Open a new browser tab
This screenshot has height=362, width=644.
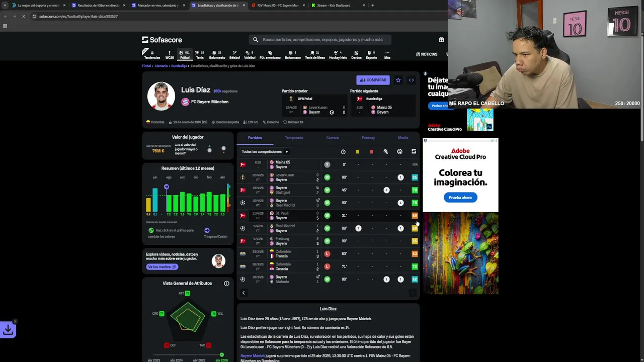pyautogui.click(x=372, y=5)
